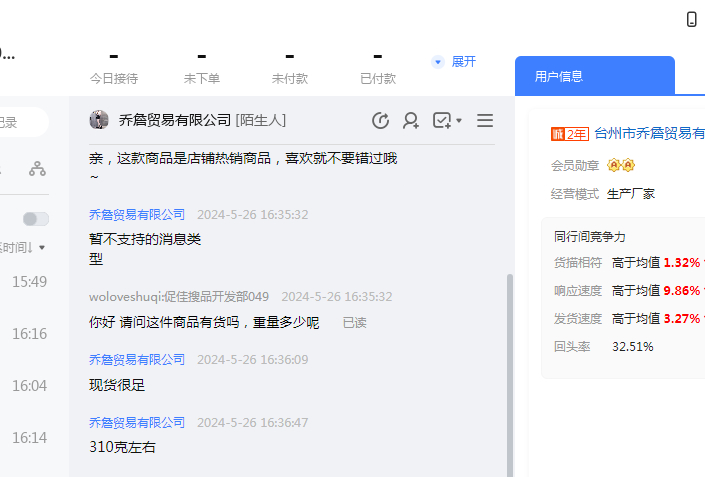Click the chat message area vertical scrollbar
Image resolution: width=705 pixels, height=477 pixels.
(509, 370)
